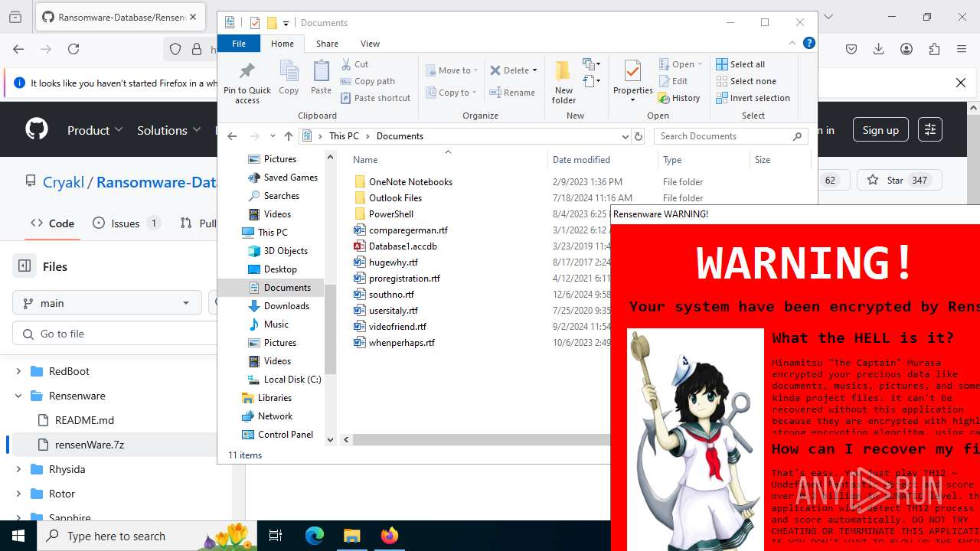Reload page in Firefox
Screen dimensions: 980x551
(x=73, y=49)
